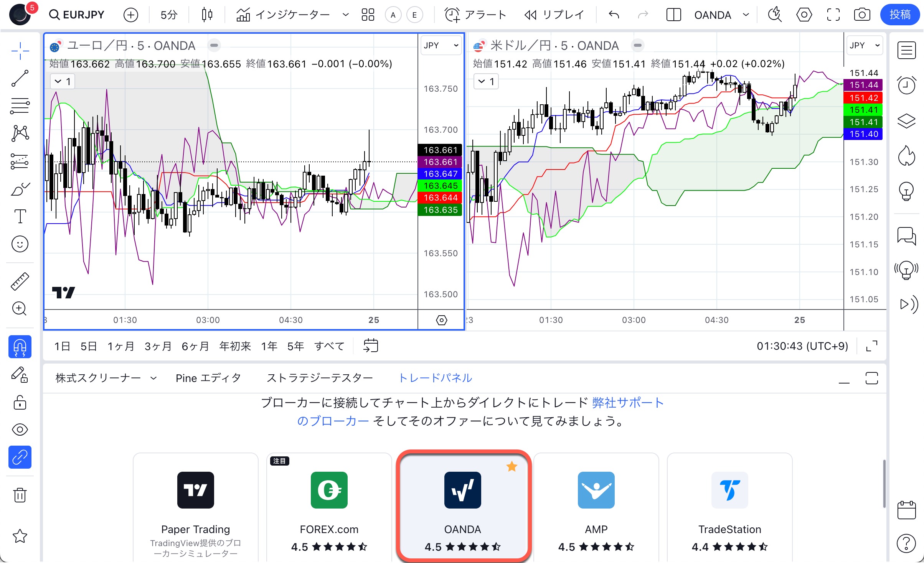
Task: Open the 株式スクリーナー dropdown
Action: pos(106,378)
